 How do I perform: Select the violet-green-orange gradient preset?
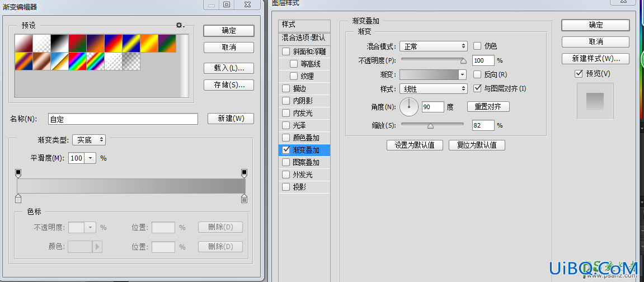[167, 43]
